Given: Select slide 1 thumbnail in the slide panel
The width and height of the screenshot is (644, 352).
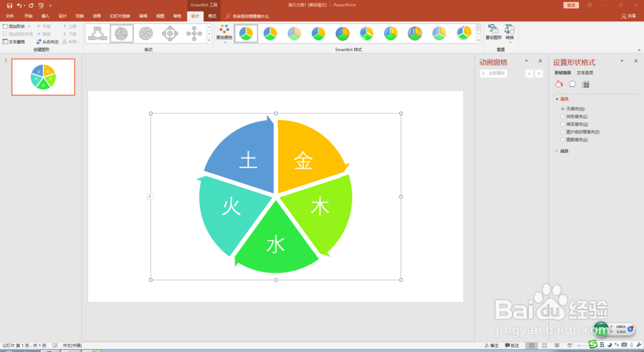Looking at the screenshot, I should coord(43,77).
